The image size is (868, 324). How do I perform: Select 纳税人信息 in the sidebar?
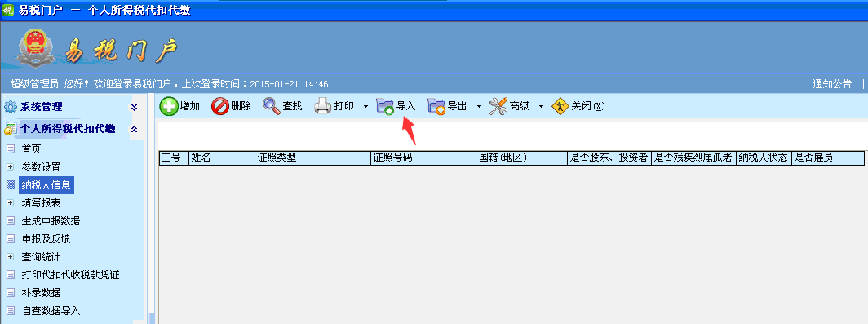pos(46,185)
